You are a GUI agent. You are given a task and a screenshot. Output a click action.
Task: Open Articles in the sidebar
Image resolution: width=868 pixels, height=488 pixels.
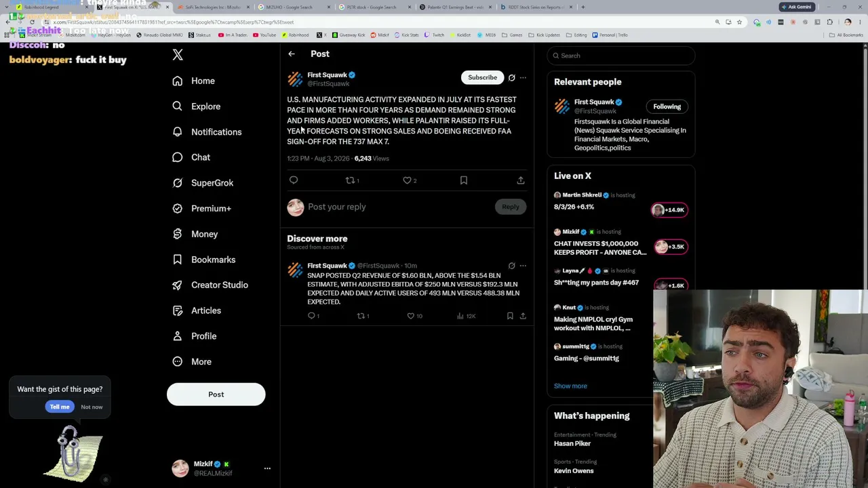coord(197,310)
